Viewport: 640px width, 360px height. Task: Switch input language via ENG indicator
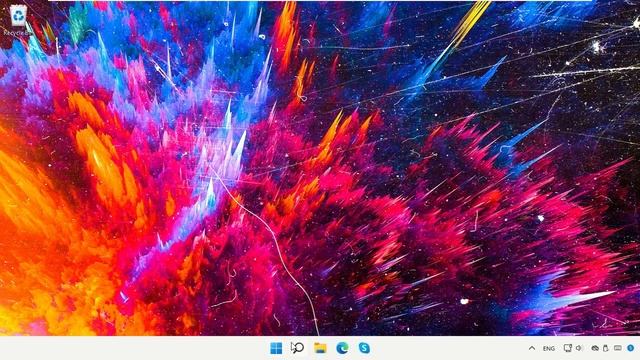coord(549,349)
